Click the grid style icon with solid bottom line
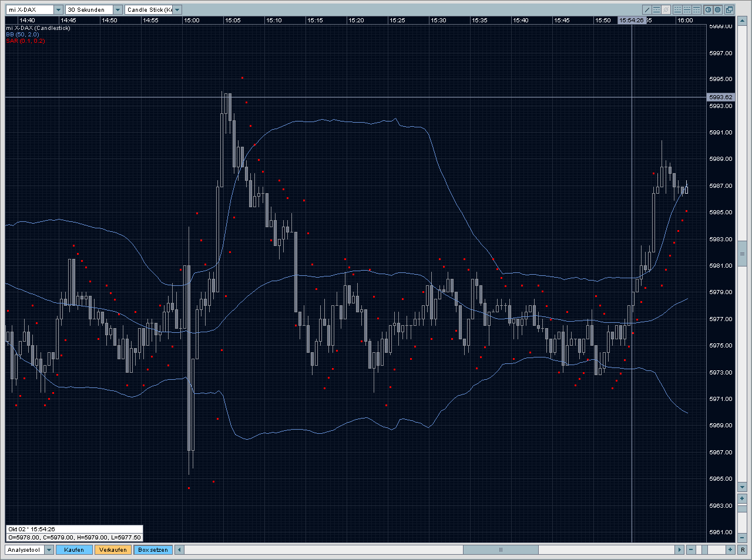Viewport: 752px width, 560px height. tap(677, 10)
